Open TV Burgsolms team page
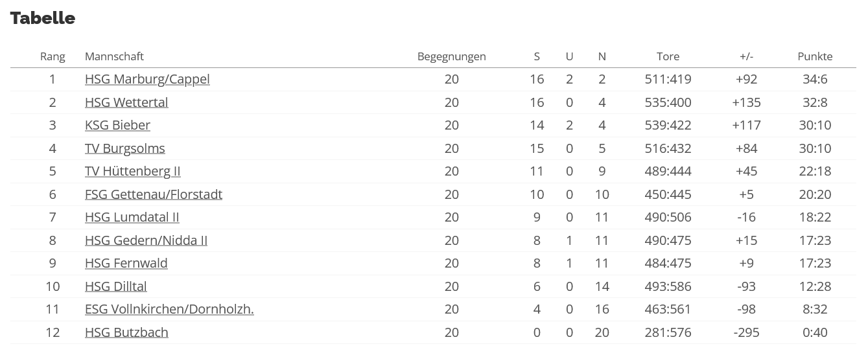This screenshot has width=868, height=357. [x=125, y=148]
